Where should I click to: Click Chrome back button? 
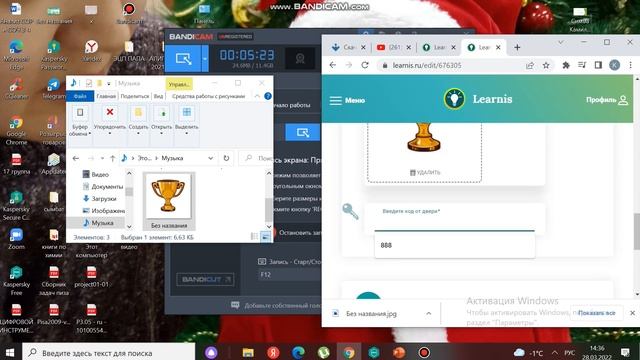point(333,65)
